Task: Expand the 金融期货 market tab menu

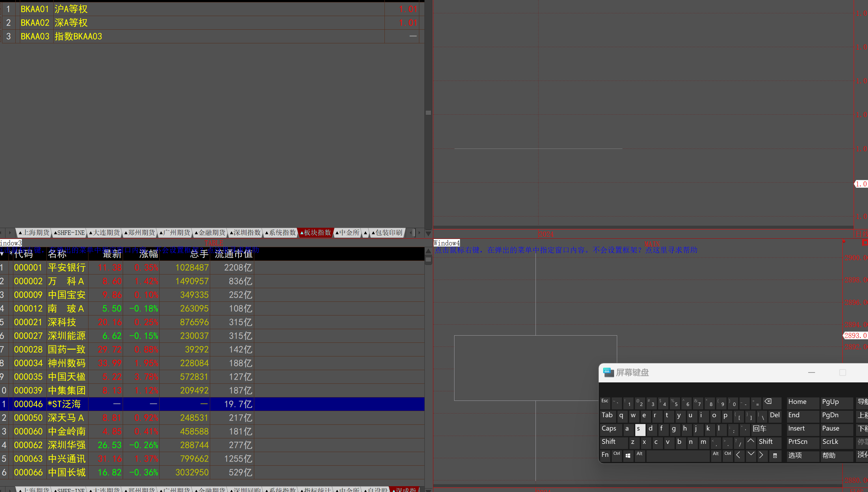Action: tap(210, 233)
